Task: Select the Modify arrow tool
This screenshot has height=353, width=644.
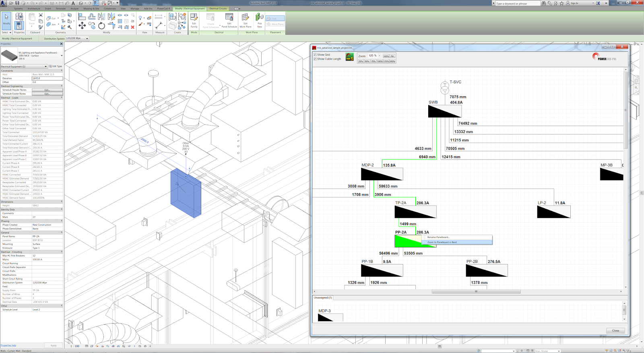Action: 6,21
